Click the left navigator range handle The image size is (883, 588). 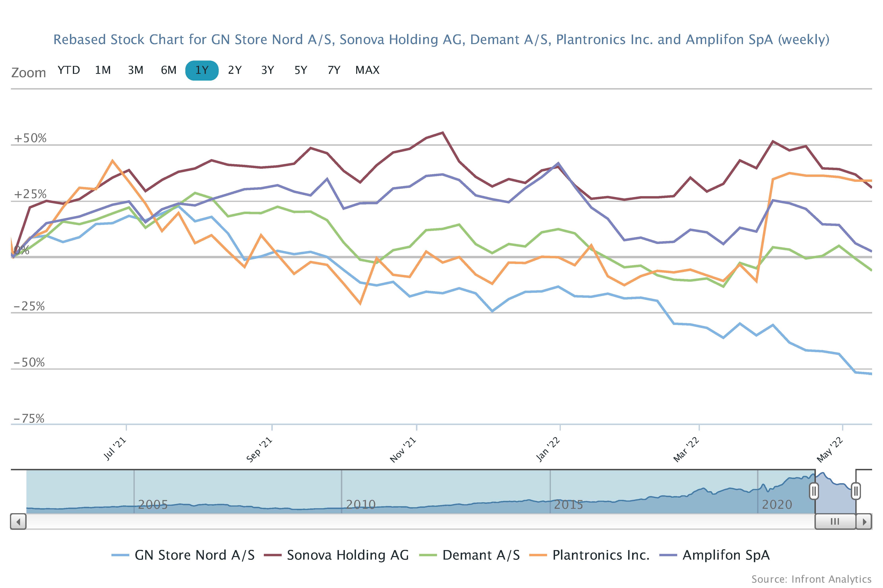pos(814,491)
